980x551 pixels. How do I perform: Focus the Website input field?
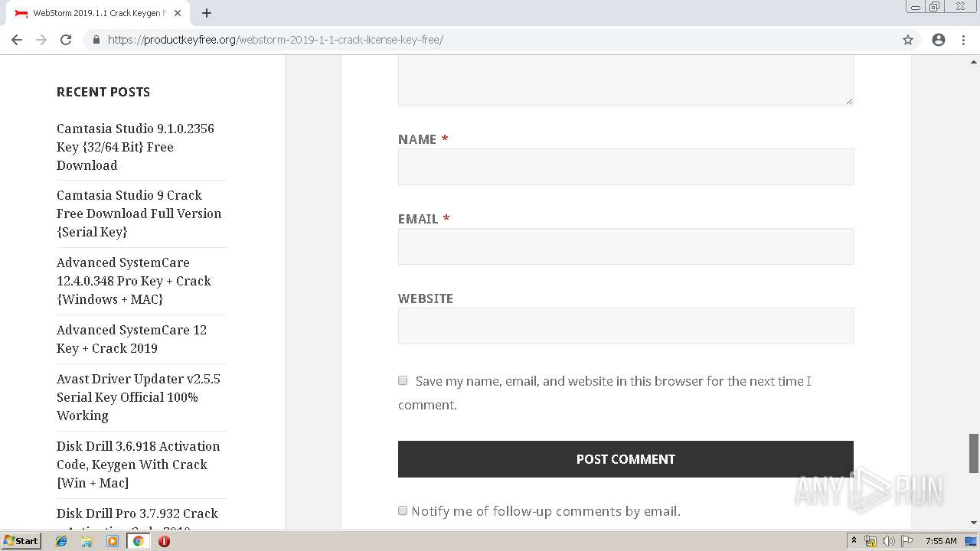click(x=626, y=326)
